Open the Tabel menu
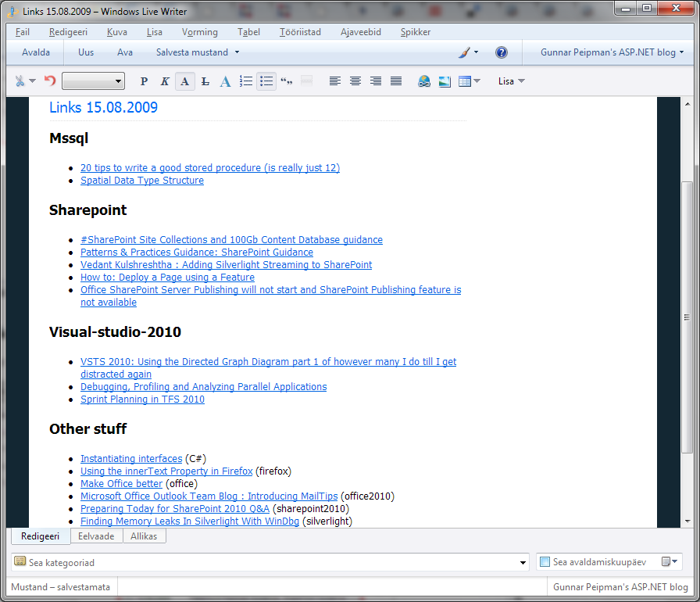This screenshot has width=700, height=602. (x=248, y=32)
